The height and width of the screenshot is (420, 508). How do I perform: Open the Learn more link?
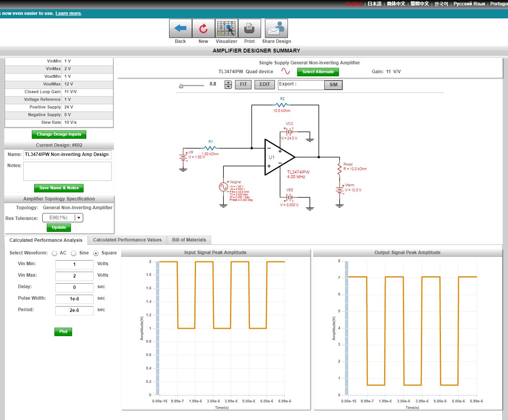pos(68,13)
